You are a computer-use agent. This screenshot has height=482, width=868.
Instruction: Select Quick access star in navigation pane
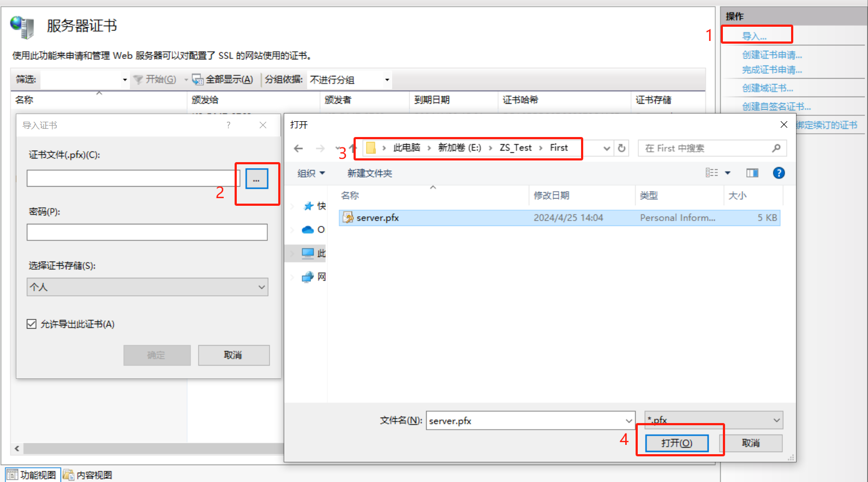308,206
